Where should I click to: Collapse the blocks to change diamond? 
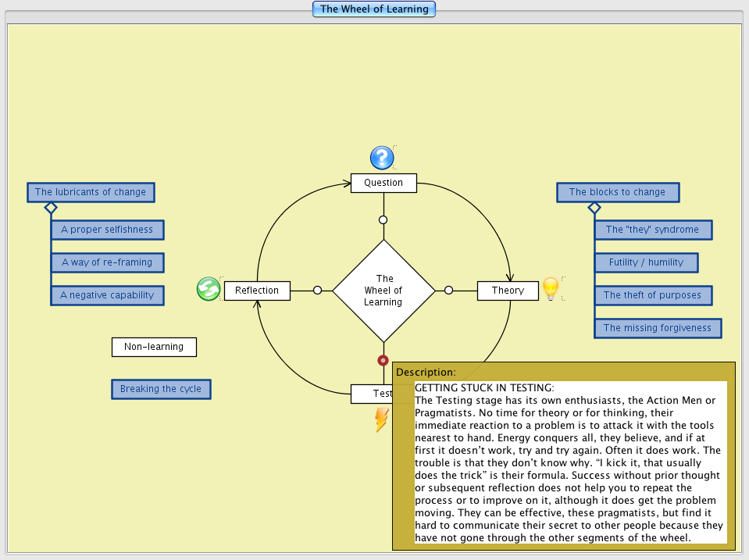tap(594, 208)
